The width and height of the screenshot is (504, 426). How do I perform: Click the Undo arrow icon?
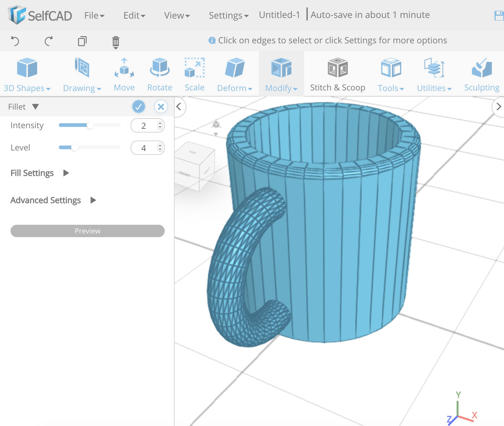pyautogui.click(x=15, y=41)
